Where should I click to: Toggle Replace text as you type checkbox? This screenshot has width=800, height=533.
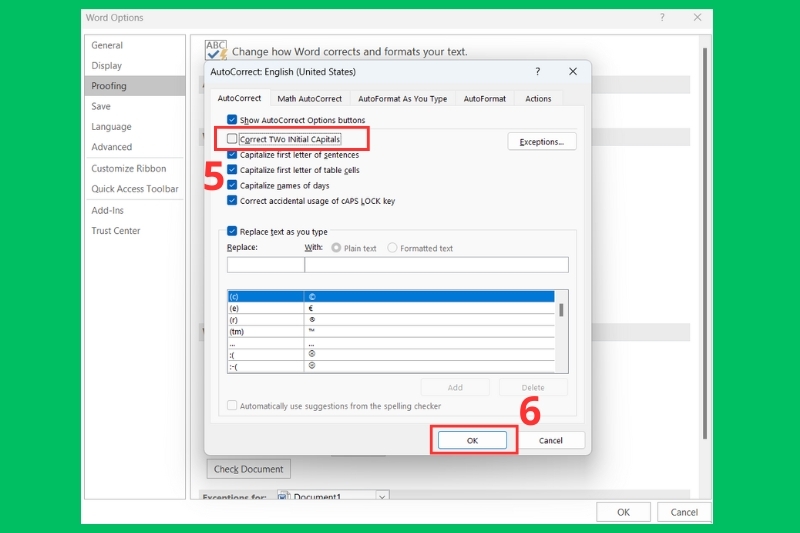coord(232,231)
